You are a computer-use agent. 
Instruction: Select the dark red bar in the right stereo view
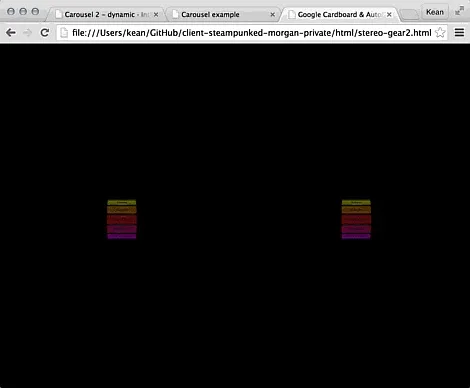(x=356, y=219)
